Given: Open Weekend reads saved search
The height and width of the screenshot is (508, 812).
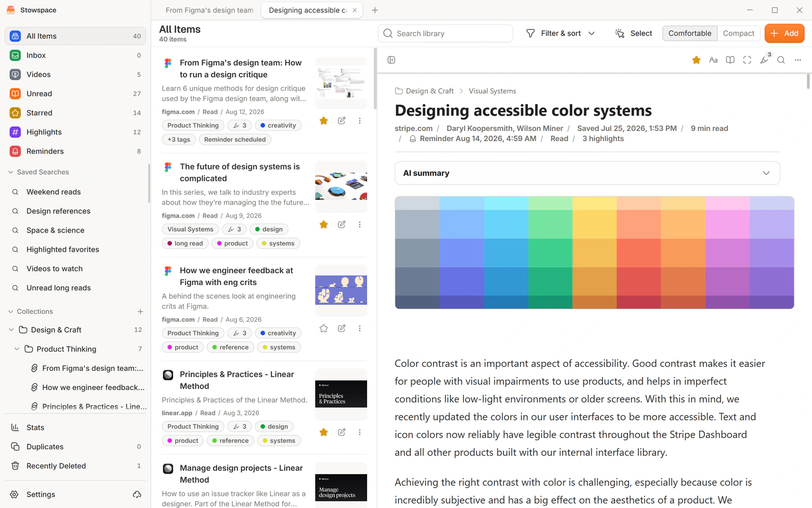Looking at the screenshot, I should click(x=75, y=192).
